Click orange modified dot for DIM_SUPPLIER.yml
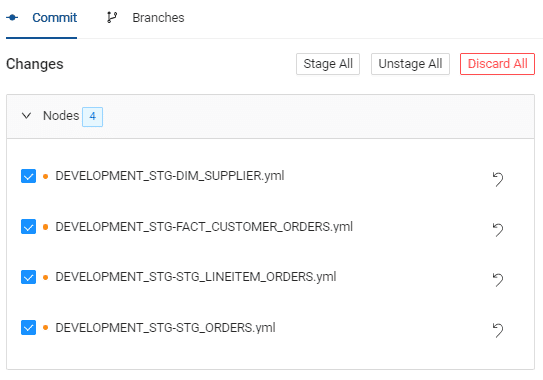Image resolution: width=543 pixels, height=380 pixels. (45, 176)
